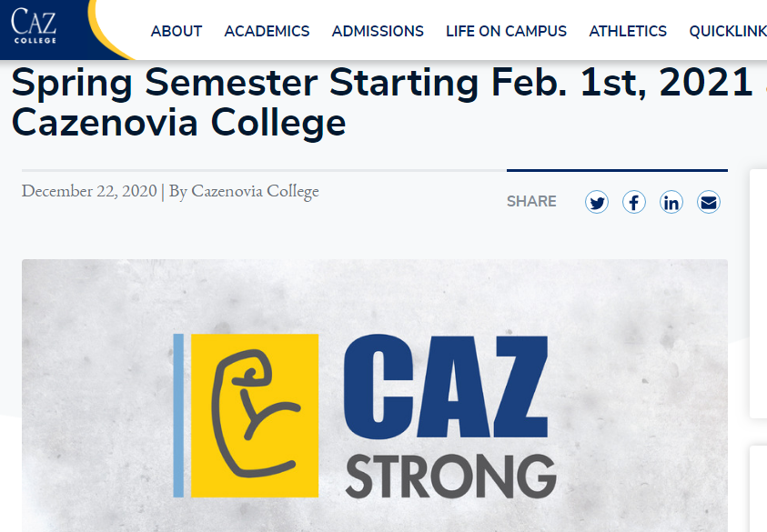Share the article on Facebook

(634, 202)
